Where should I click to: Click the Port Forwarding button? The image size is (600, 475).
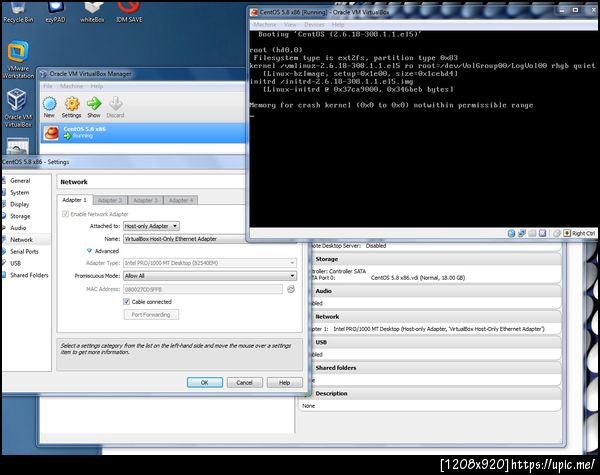point(151,315)
